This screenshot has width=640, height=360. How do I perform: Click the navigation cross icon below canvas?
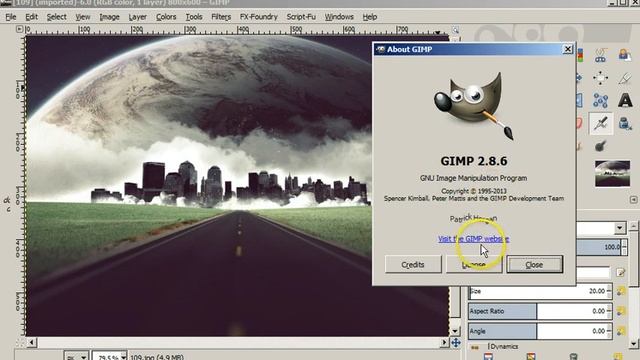point(456,343)
